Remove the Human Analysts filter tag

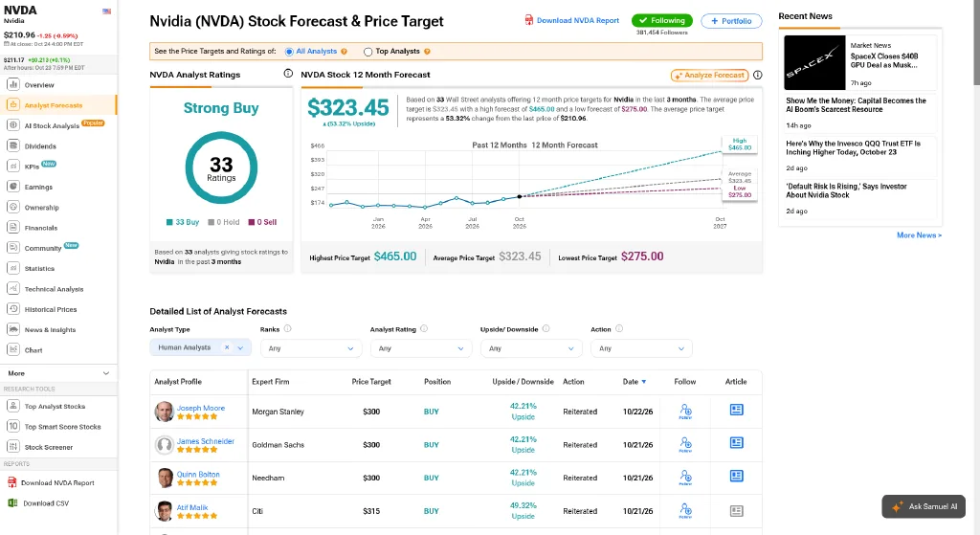227,347
